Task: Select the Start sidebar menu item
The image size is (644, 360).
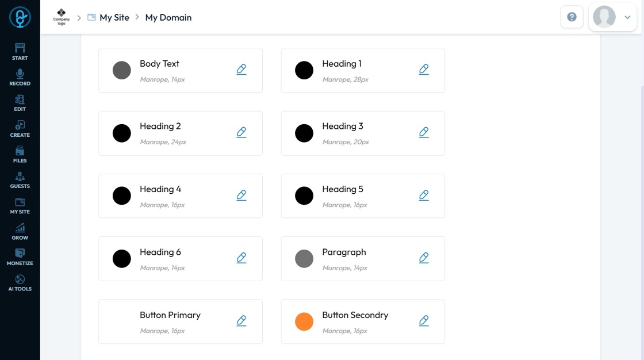Action: point(20,52)
